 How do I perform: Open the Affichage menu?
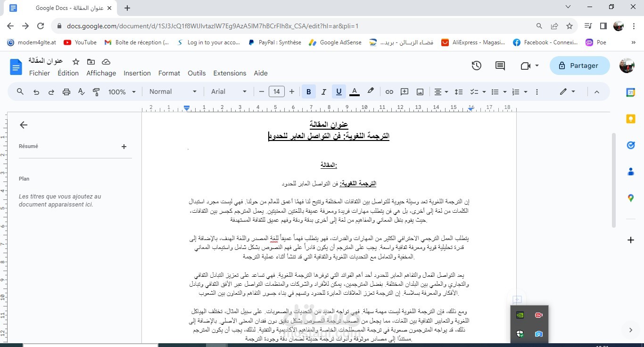[101, 73]
